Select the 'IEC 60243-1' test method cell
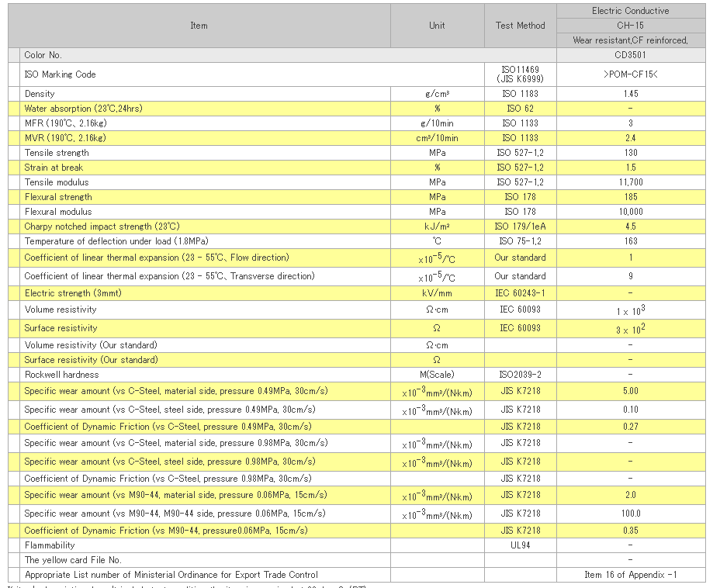 tap(520, 293)
